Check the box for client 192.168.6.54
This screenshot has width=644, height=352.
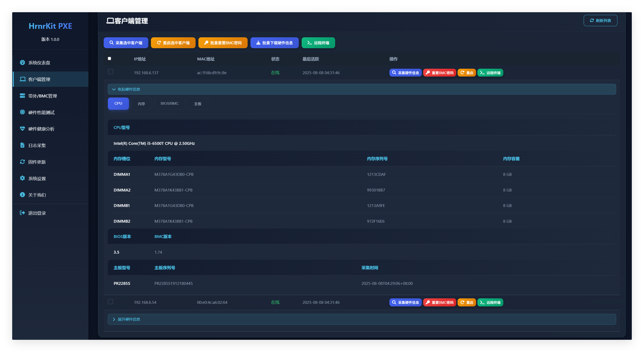110,302
